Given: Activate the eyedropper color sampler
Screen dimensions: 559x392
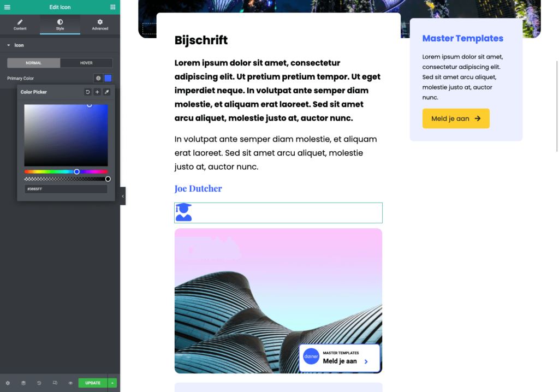Looking at the screenshot, I should 107,92.
